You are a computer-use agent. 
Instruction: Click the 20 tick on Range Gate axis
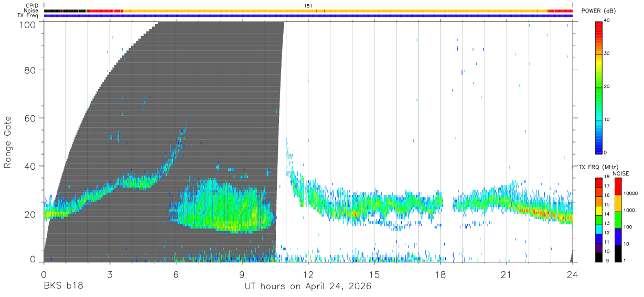(31, 214)
